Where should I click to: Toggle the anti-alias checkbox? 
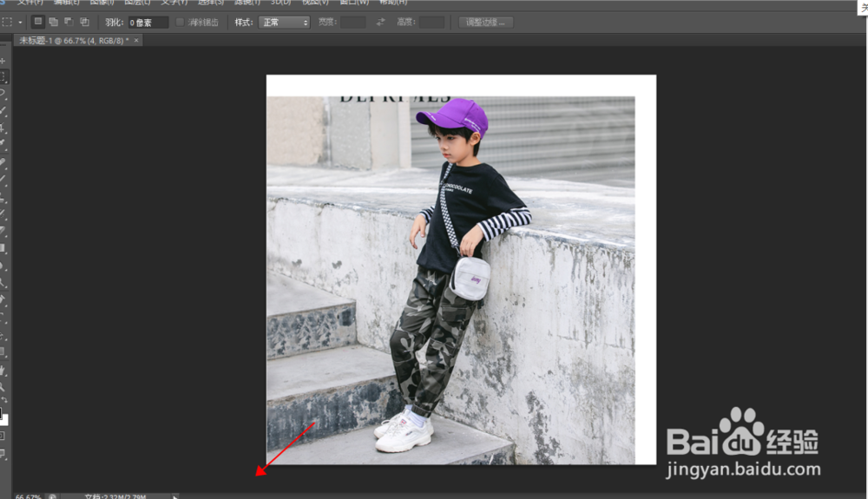click(180, 22)
